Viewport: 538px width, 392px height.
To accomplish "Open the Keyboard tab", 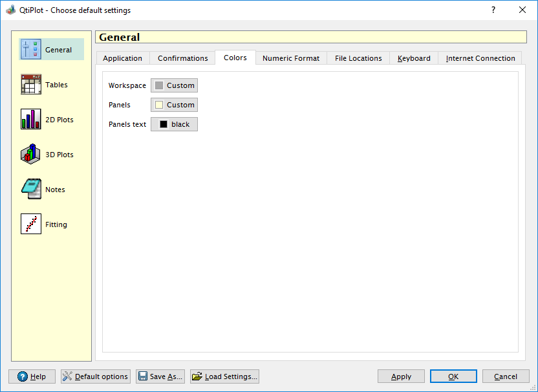I will pyautogui.click(x=414, y=58).
